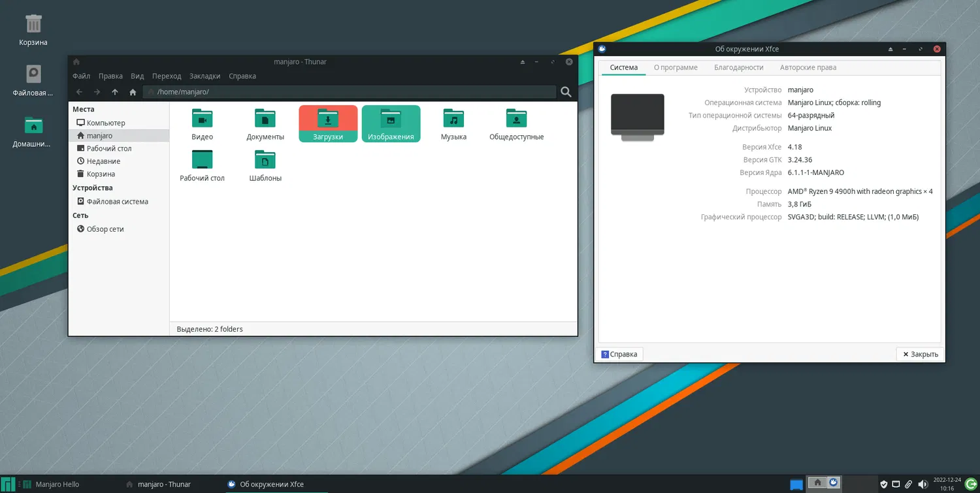Click the kernel version 6.1.1-1-MANJARO
Image resolution: width=980 pixels, height=493 pixels.
(x=816, y=173)
